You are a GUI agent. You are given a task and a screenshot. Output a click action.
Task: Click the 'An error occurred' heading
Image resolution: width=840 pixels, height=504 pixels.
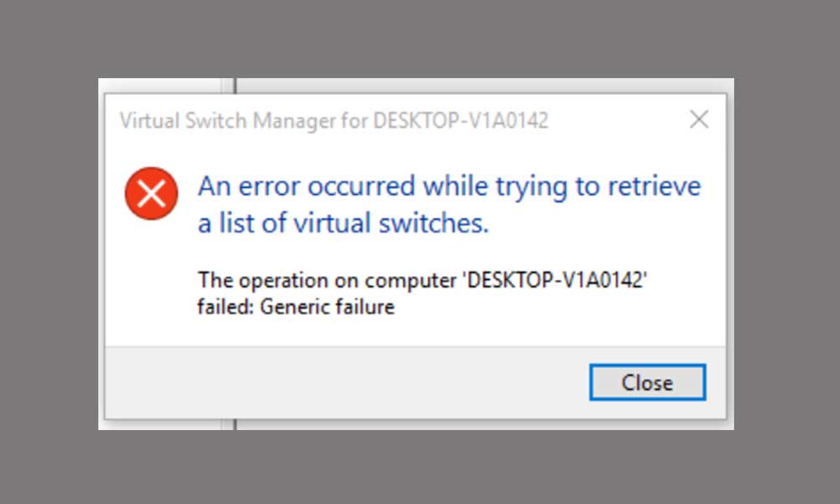pyautogui.click(x=449, y=186)
